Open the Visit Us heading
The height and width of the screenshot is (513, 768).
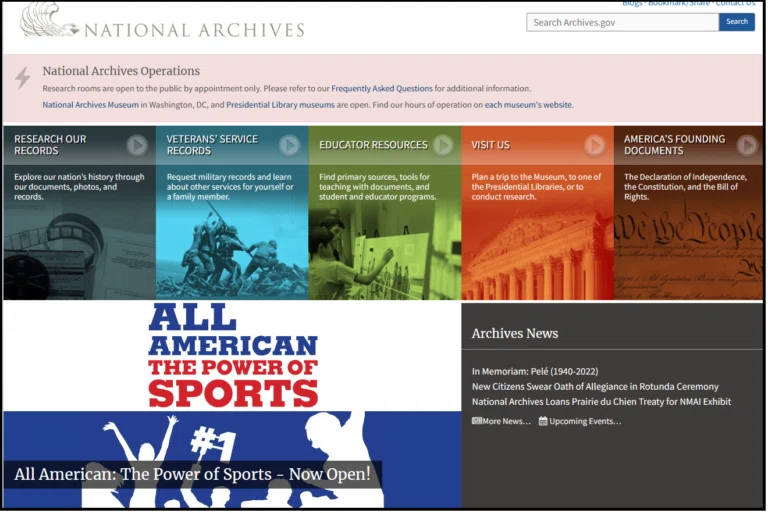click(x=491, y=146)
